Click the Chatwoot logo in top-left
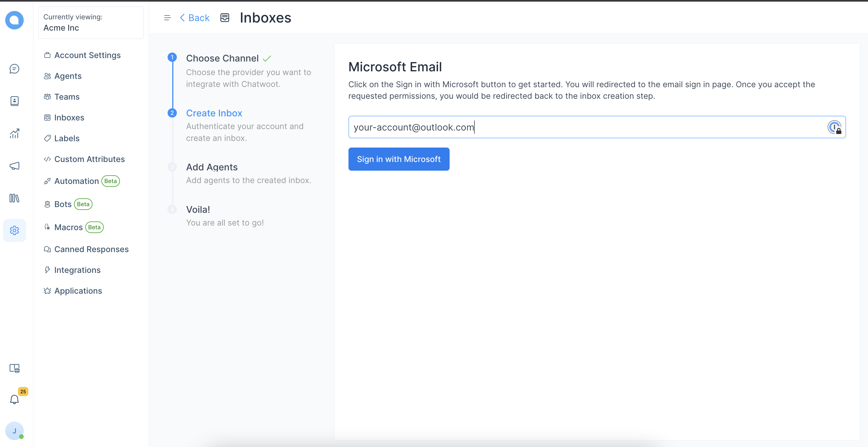 coord(14,20)
